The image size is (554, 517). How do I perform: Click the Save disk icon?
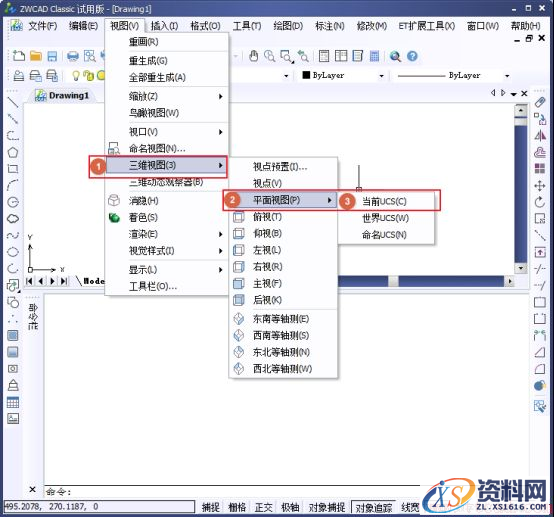(x=52, y=56)
